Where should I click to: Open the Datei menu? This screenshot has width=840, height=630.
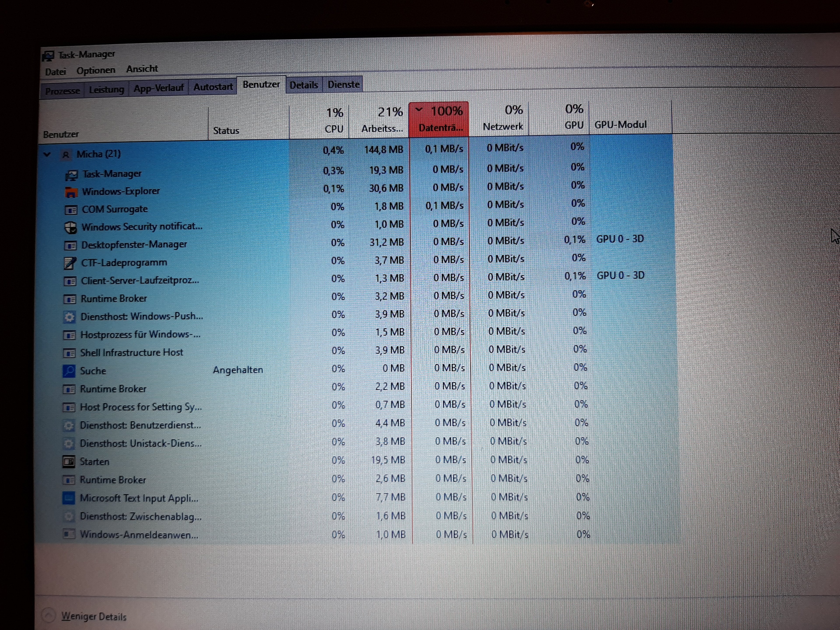point(55,72)
